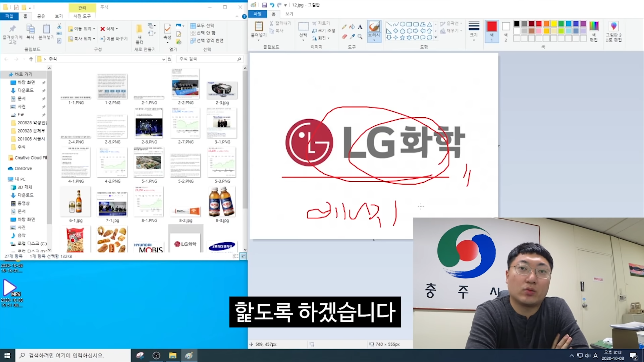
Task: Open the 파일 tab in Explorer
Action: (x=9, y=16)
